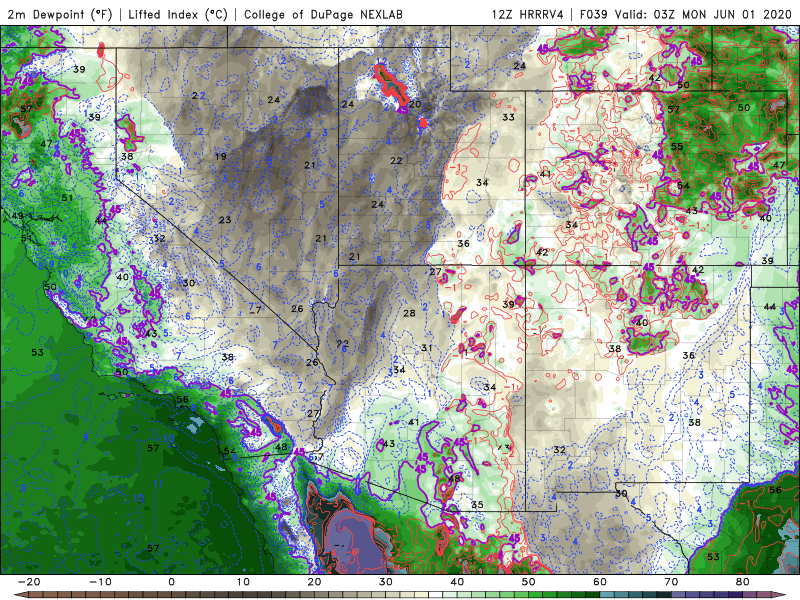The width and height of the screenshot is (800, 600).
Task: Click the dewpoint value '23' on the map
Action: click(x=225, y=220)
